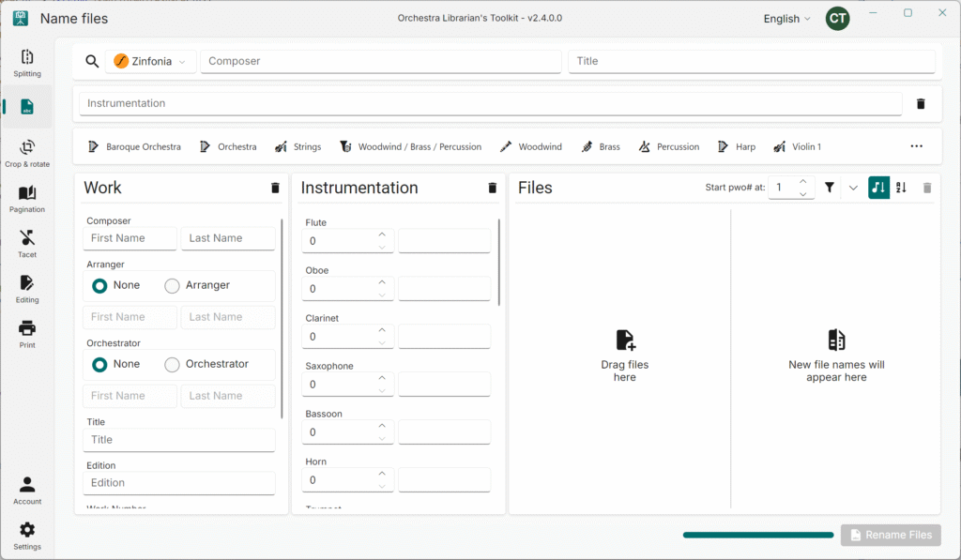
Task: Apply the Woodwind / Brass / Percussion preset
Action: point(410,146)
